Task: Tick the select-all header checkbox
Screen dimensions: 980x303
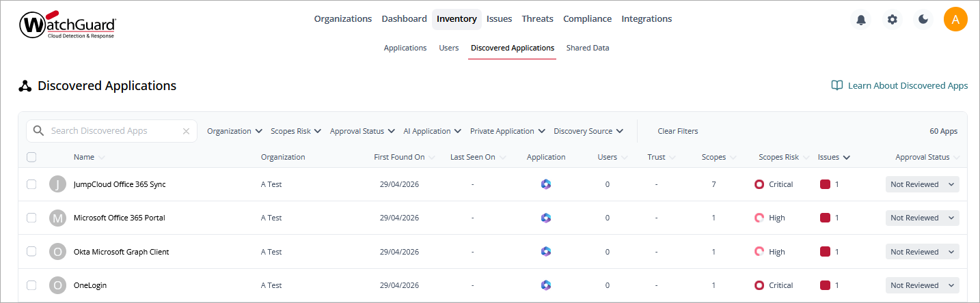Action: [x=31, y=157]
